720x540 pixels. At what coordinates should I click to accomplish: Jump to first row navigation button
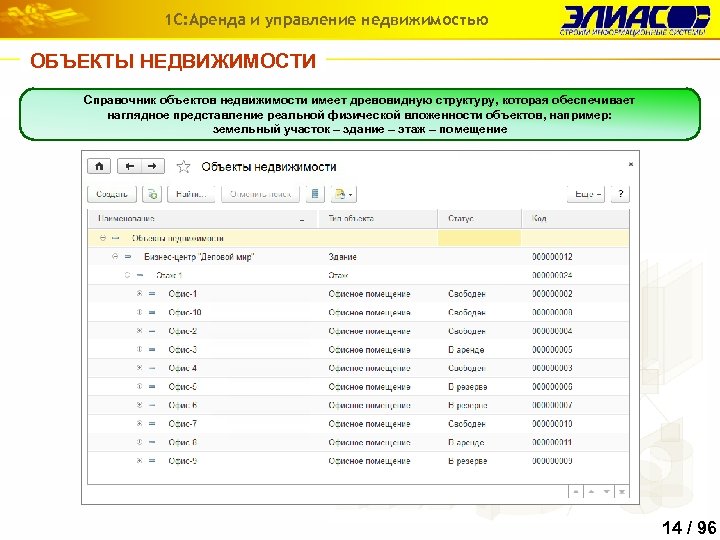click(575, 492)
